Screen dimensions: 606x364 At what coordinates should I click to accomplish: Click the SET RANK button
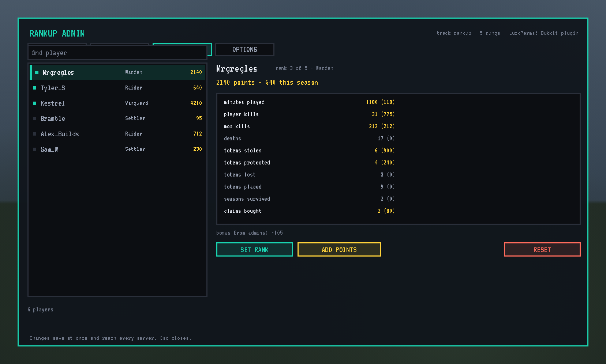[255, 250]
